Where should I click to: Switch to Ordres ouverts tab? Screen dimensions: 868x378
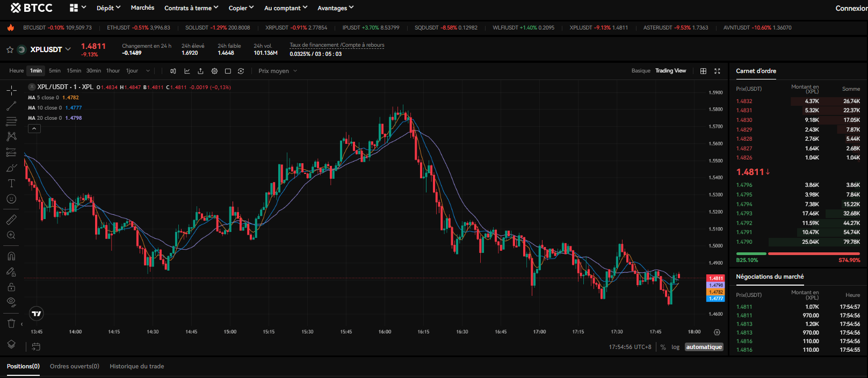pos(75,366)
